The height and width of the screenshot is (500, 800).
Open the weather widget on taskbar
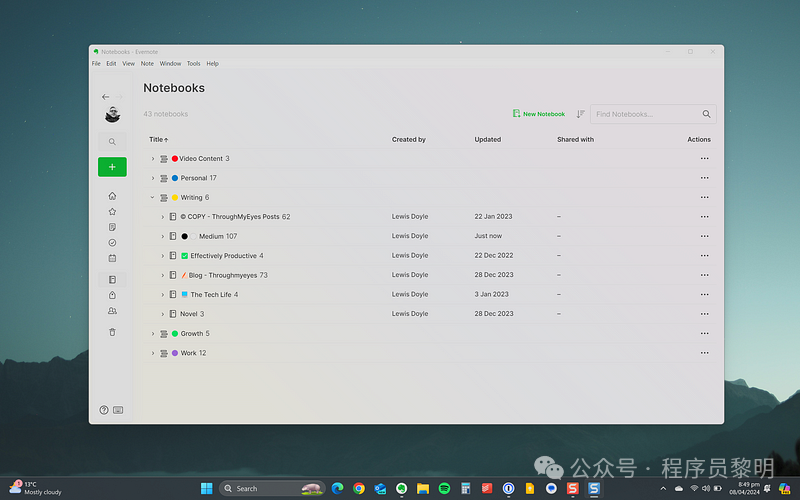click(x=36, y=488)
